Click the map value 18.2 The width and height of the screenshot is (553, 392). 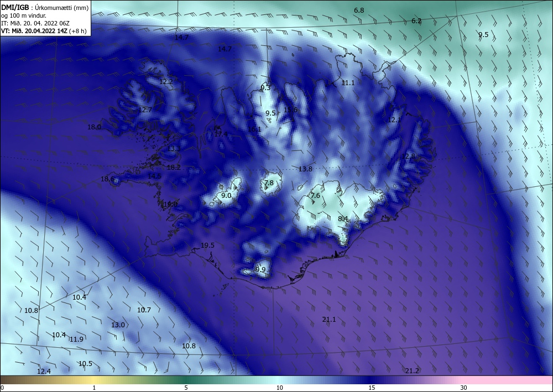click(174, 168)
